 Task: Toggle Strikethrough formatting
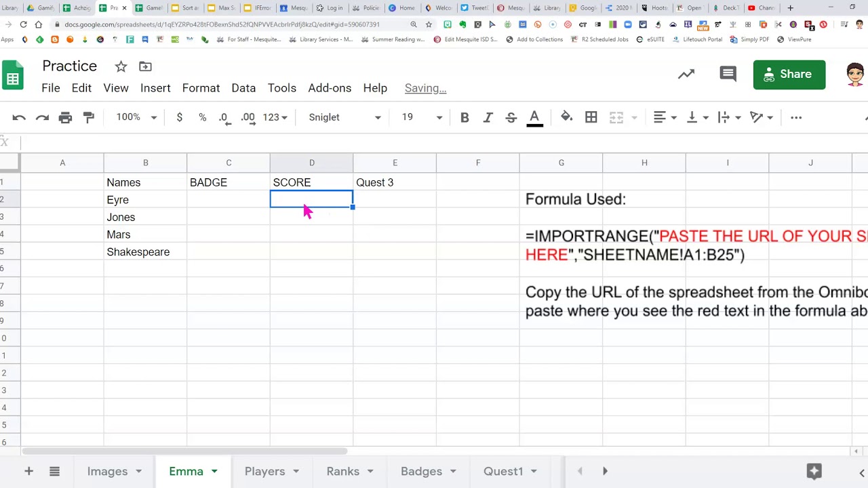point(511,117)
